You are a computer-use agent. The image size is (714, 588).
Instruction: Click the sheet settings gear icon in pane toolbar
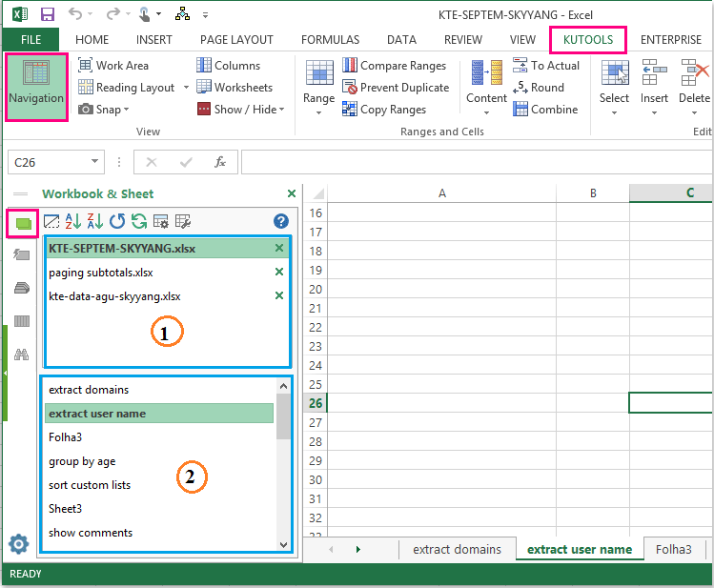(x=161, y=221)
